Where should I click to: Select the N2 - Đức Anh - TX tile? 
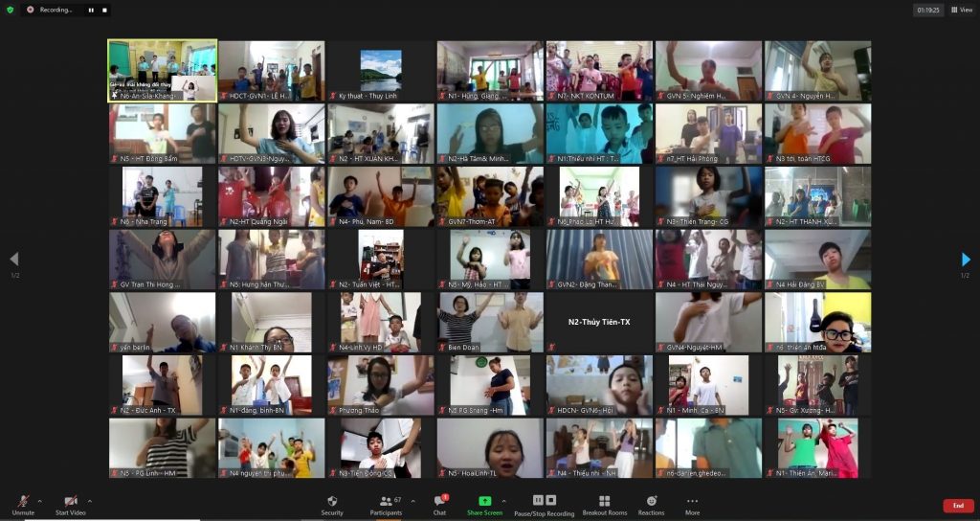tap(163, 385)
